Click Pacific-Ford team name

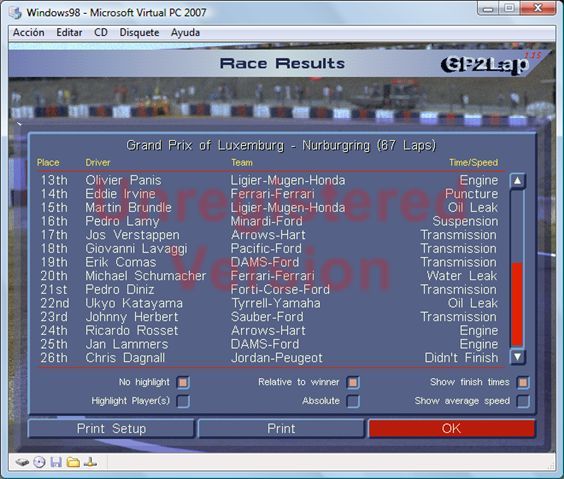coord(266,248)
